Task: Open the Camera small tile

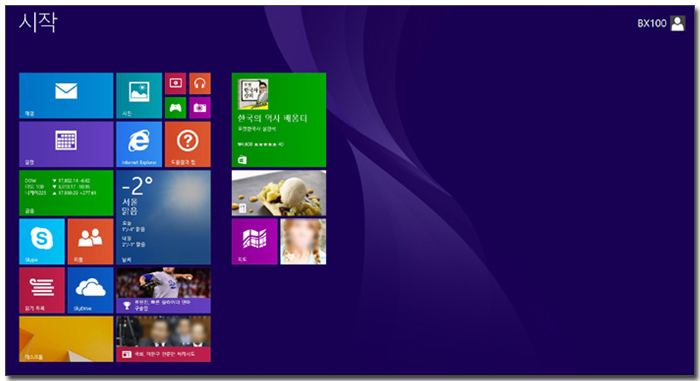Action: click(200, 108)
